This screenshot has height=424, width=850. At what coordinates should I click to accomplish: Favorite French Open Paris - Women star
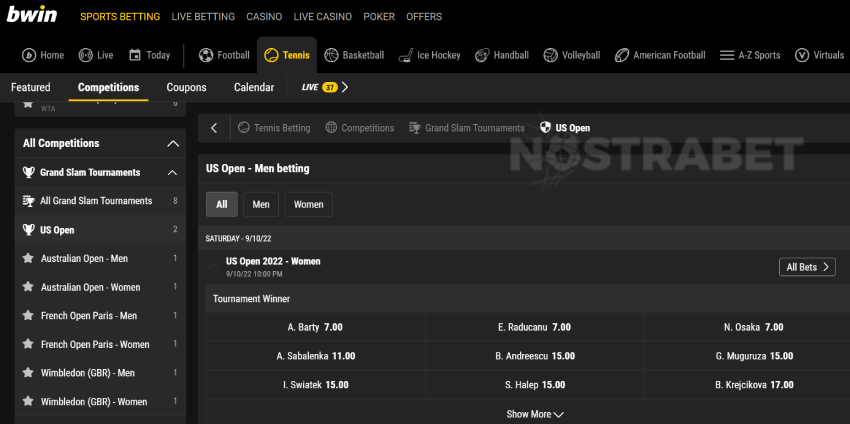coord(28,344)
